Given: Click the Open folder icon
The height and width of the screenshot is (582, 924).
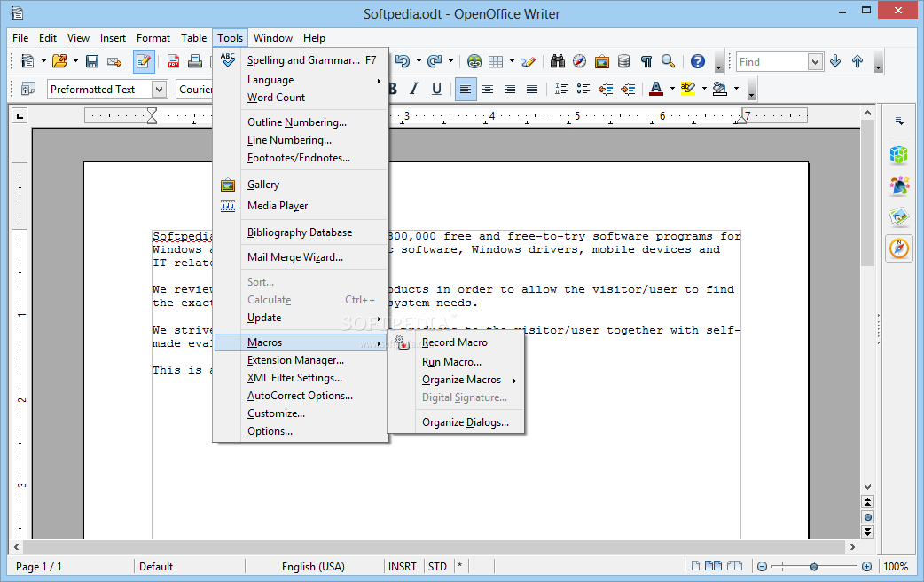Looking at the screenshot, I should [x=59, y=61].
